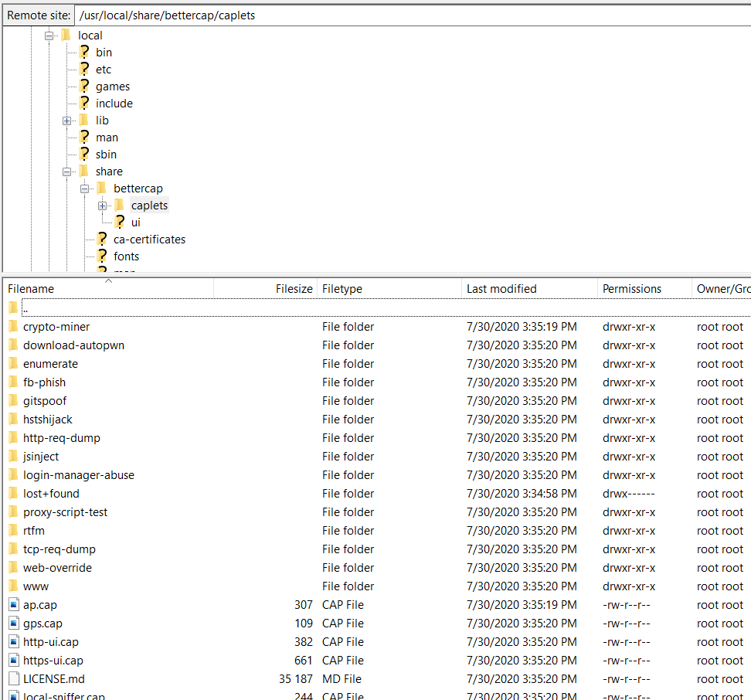The height and width of the screenshot is (700, 751).
Task: Select the games folder in tree
Action: [x=113, y=87]
